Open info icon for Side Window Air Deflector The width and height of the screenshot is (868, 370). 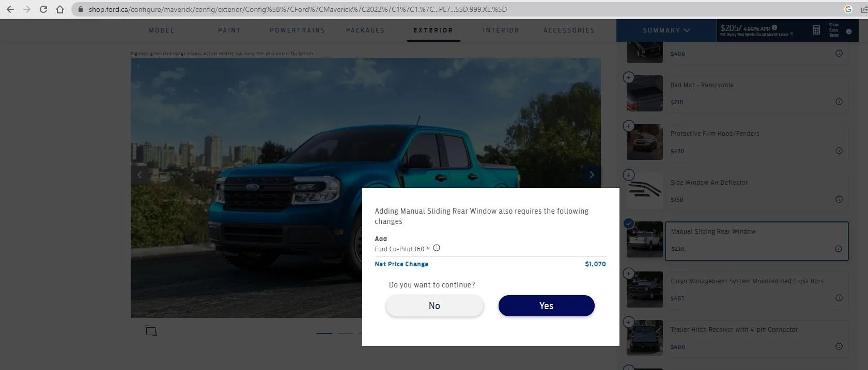[x=839, y=199]
